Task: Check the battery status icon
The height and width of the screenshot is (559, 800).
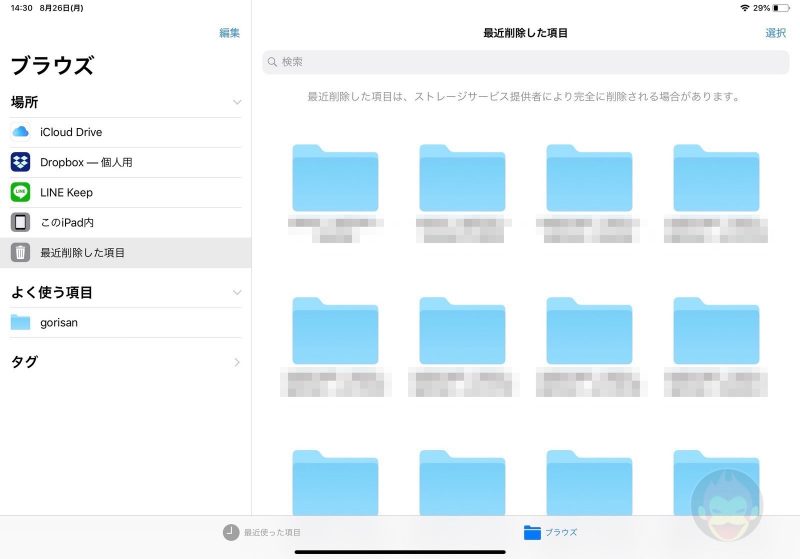Action: tap(781, 8)
